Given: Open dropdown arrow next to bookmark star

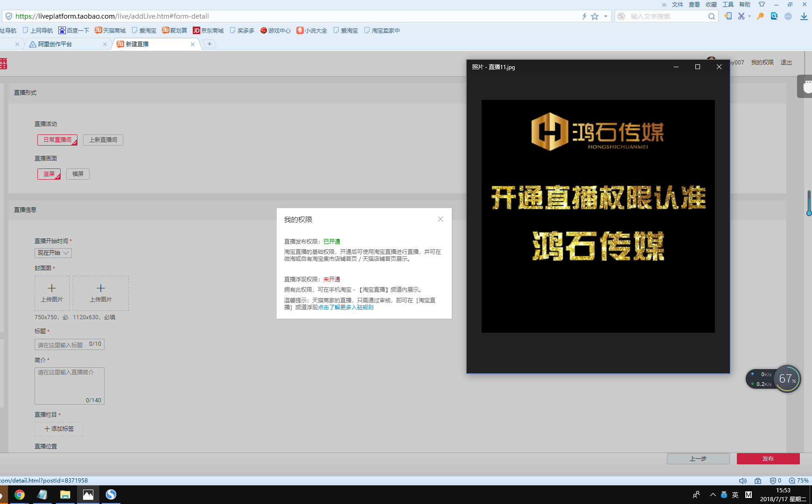Looking at the screenshot, I should [606, 16].
